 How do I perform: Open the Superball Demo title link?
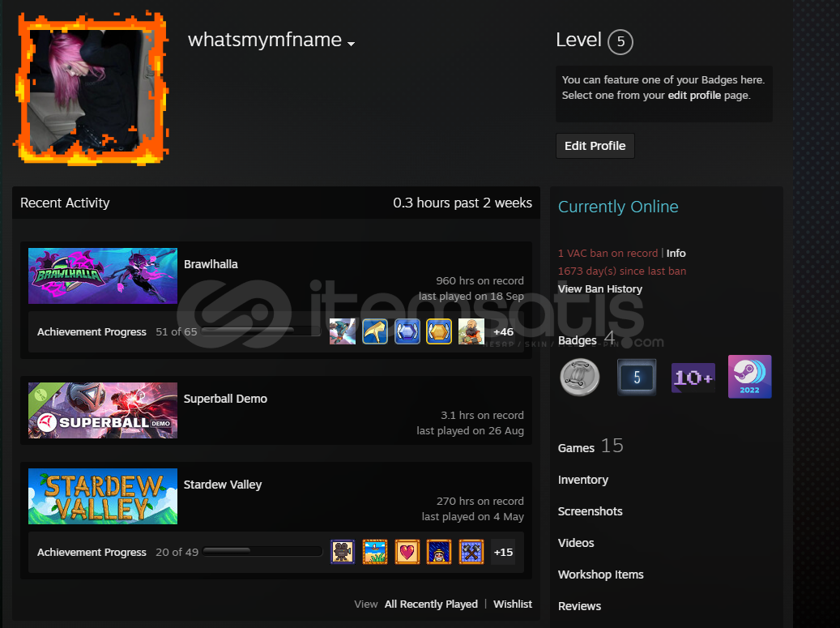pos(225,399)
